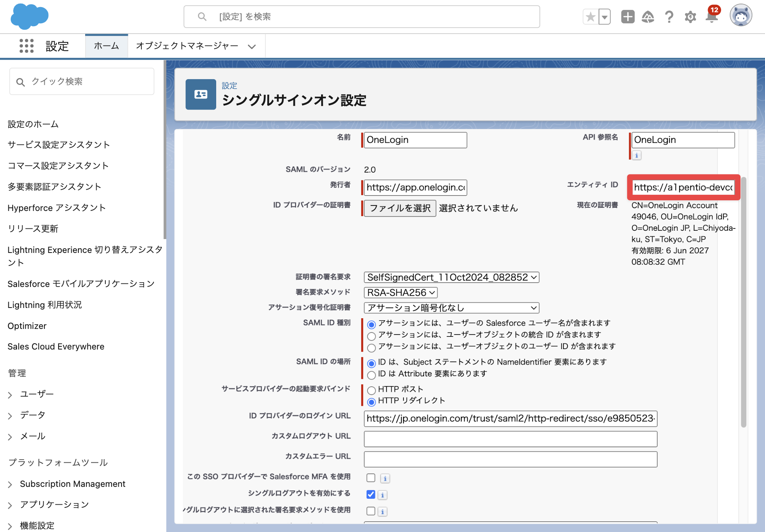The height and width of the screenshot is (532, 765).
Task: Open the help question mark icon
Action: [669, 17]
